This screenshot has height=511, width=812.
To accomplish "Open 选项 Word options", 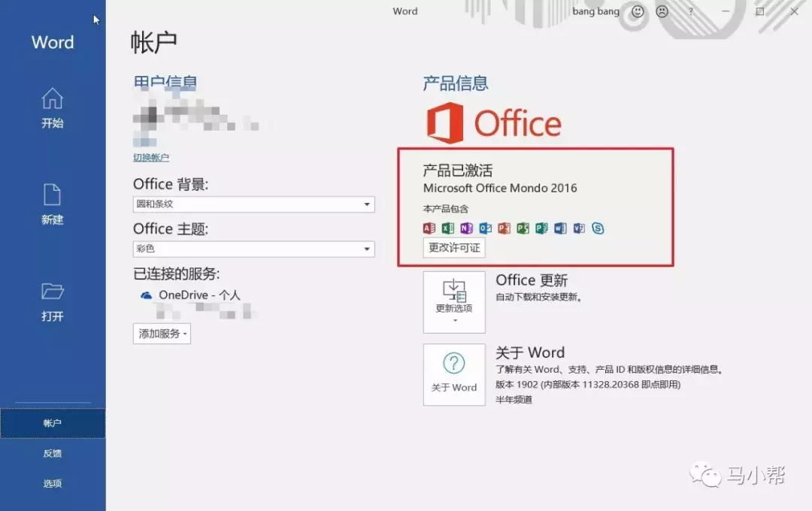I will click(53, 483).
